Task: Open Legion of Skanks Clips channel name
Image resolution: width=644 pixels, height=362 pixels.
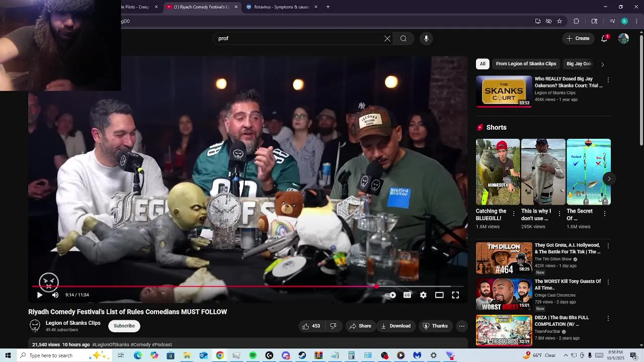Action: click(x=73, y=323)
